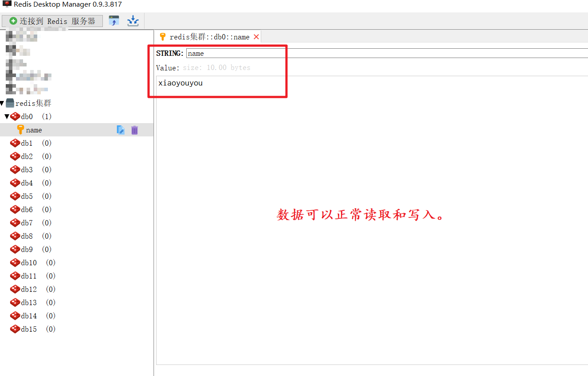Click the Redis Desktop Manager title bar icon
Screen dimensions: 588x376
[7, 4]
